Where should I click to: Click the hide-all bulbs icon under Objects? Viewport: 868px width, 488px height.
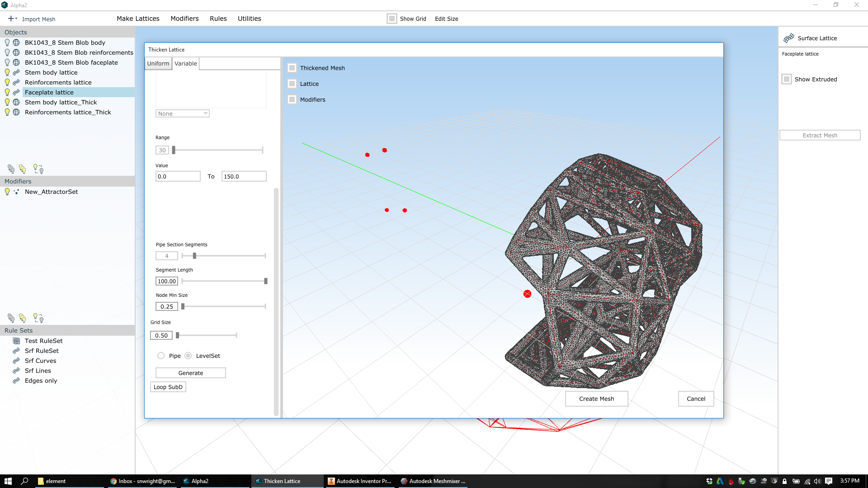[x=11, y=169]
